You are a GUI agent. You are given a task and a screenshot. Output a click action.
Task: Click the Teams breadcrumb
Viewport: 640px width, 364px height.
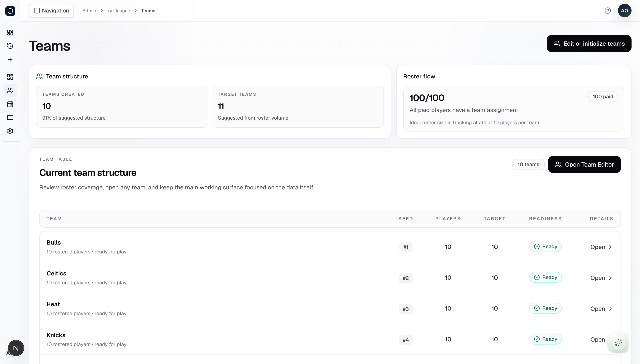point(148,11)
